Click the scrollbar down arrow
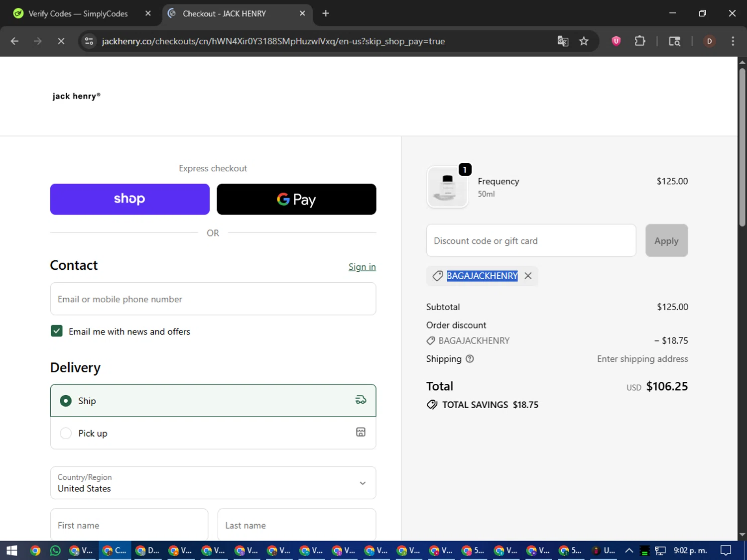The width and height of the screenshot is (747, 560). (x=742, y=535)
